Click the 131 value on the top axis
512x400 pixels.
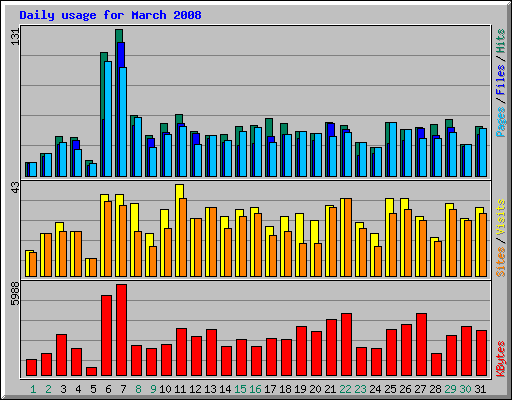tap(15, 37)
